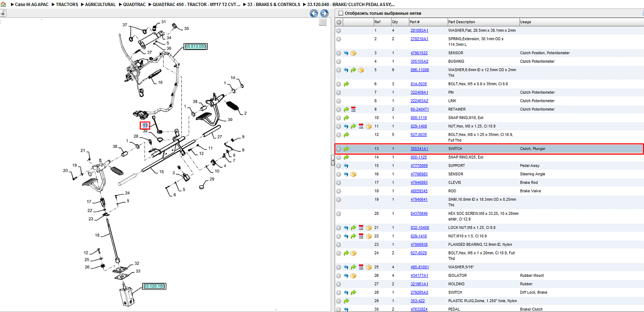The width and height of the screenshot is (644, 312).
Task: Click green arrow icon for bolt 627-8035
Action: [346, 135]
